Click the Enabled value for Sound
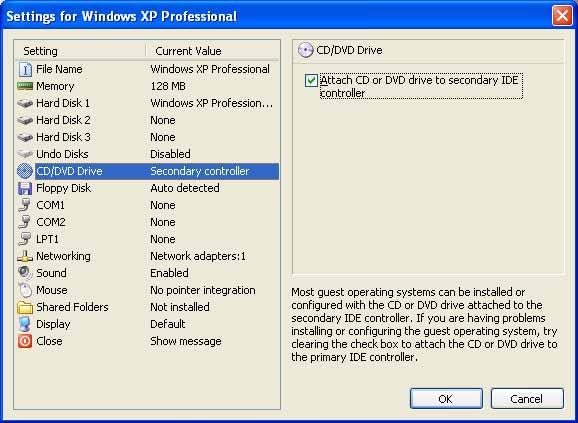The image size is (578, 423). [169, 273]
